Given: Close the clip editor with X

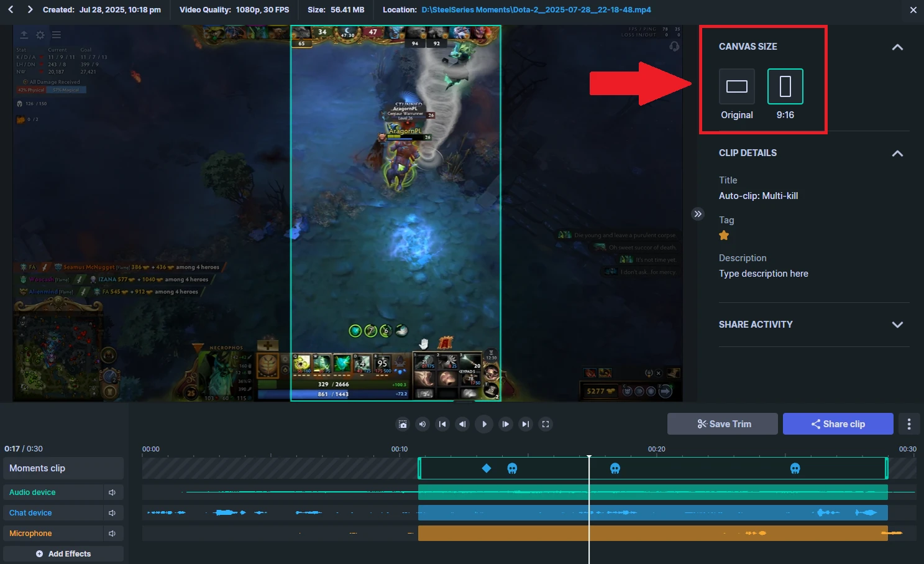Looking at the screenshot, I should pos(913,10).
